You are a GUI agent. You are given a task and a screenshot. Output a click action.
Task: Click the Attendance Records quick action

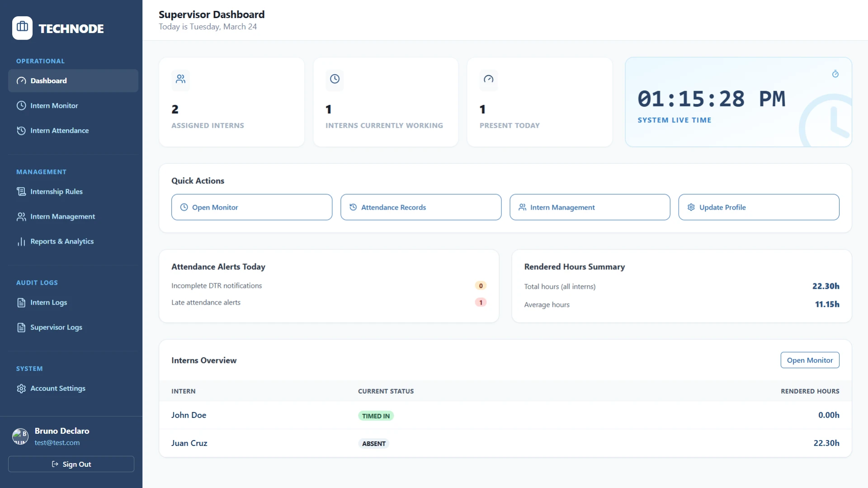(421, 207)
